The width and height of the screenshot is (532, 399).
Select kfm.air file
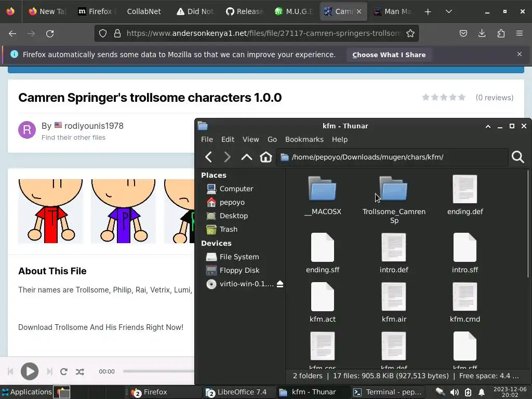394,303
